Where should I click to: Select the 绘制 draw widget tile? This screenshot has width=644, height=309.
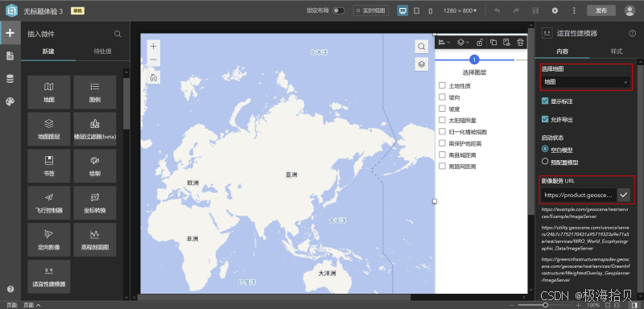95,167
